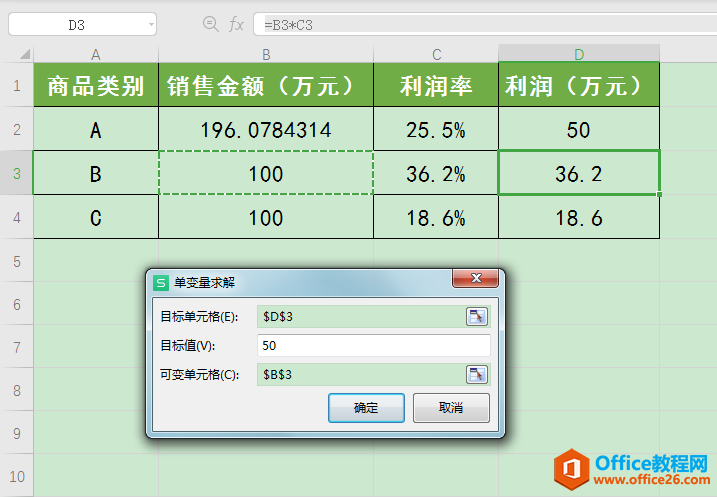Click the name box showing D3

pos(76,24)
